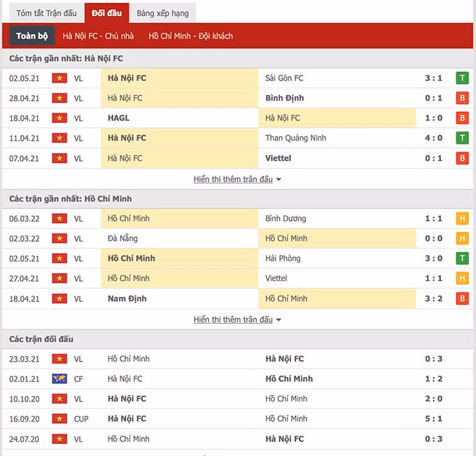Click Vietnam flag on 24.07.20 head-to-head row
The width and height of the screenshot is (476, 456).
[x=59, y=439]
